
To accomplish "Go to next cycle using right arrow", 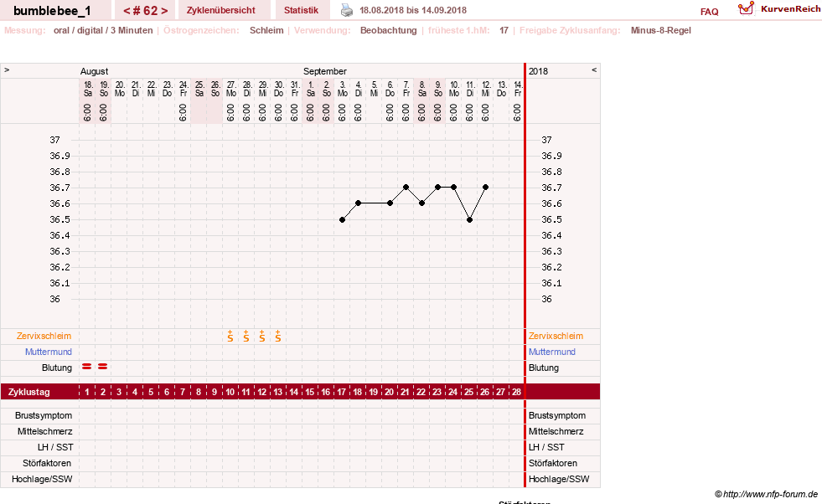I will [x=164, y=11].
